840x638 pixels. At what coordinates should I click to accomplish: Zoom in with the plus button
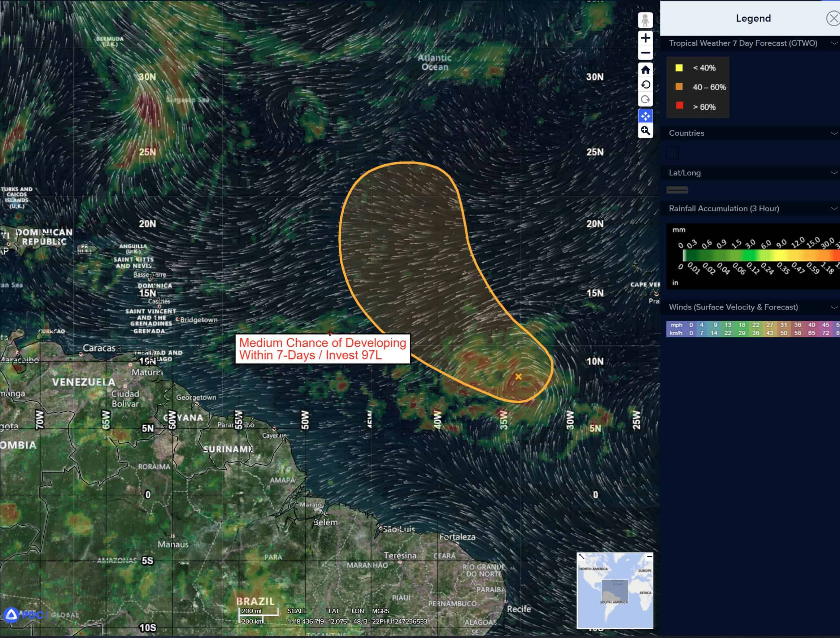645,38
